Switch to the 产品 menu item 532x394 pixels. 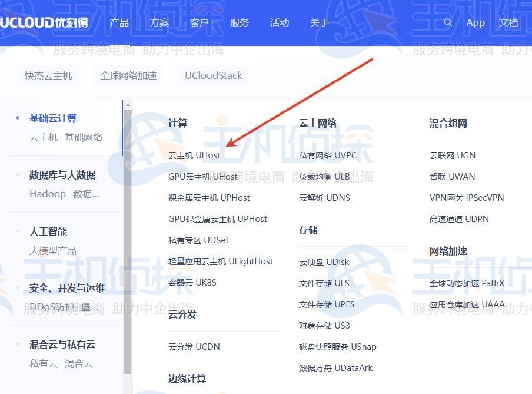point(119,22)
